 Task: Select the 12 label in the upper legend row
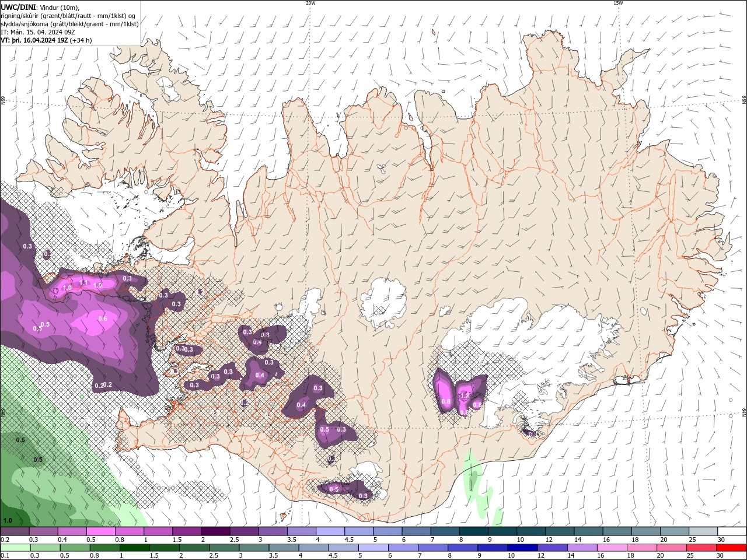pos(549,540)
